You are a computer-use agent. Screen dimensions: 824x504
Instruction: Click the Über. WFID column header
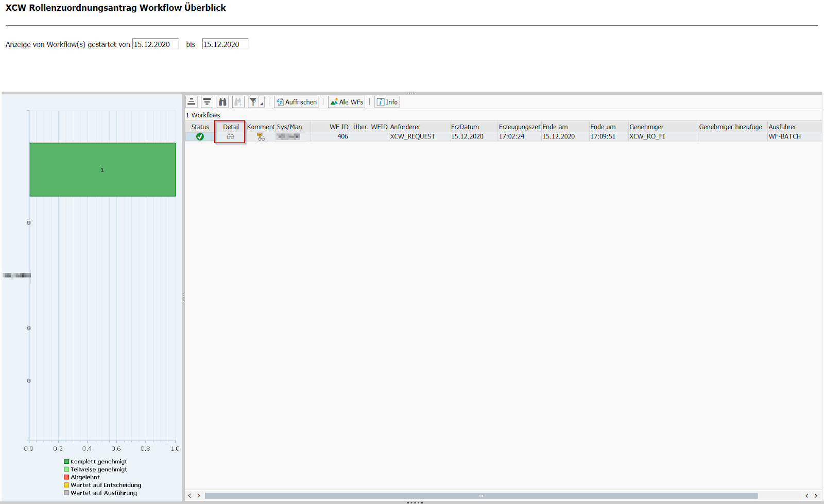click(x=370, y=127)
